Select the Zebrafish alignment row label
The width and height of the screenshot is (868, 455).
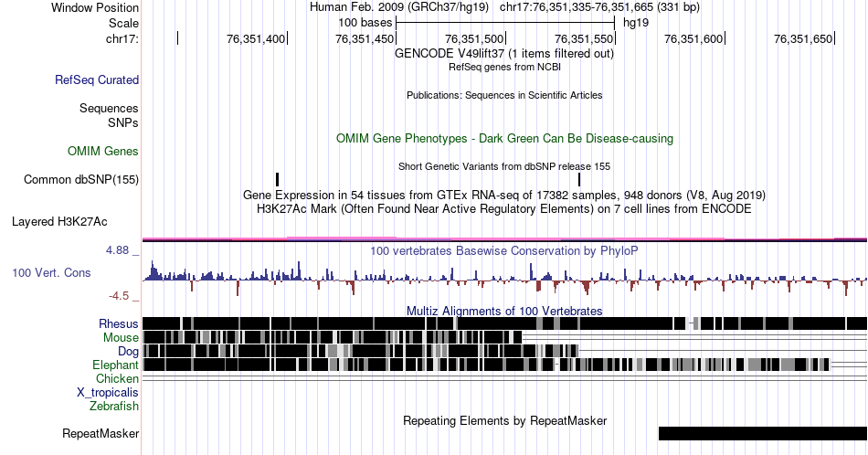point(114,406)
